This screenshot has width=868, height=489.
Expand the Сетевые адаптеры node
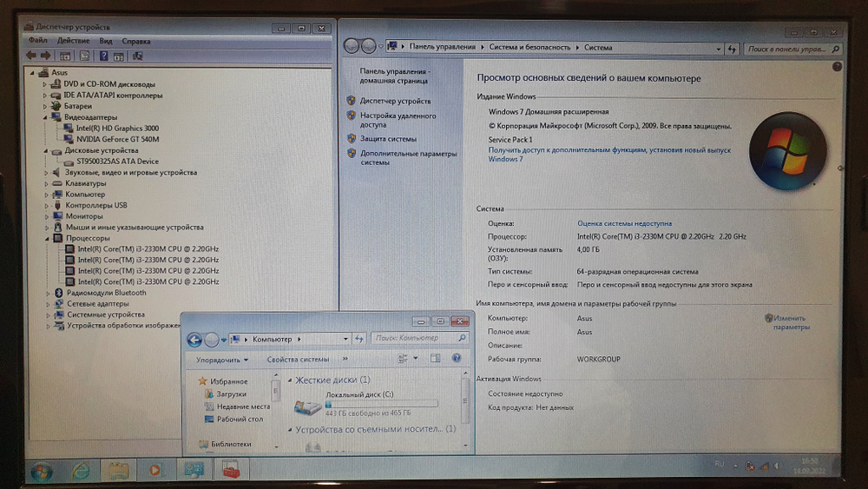48,304
